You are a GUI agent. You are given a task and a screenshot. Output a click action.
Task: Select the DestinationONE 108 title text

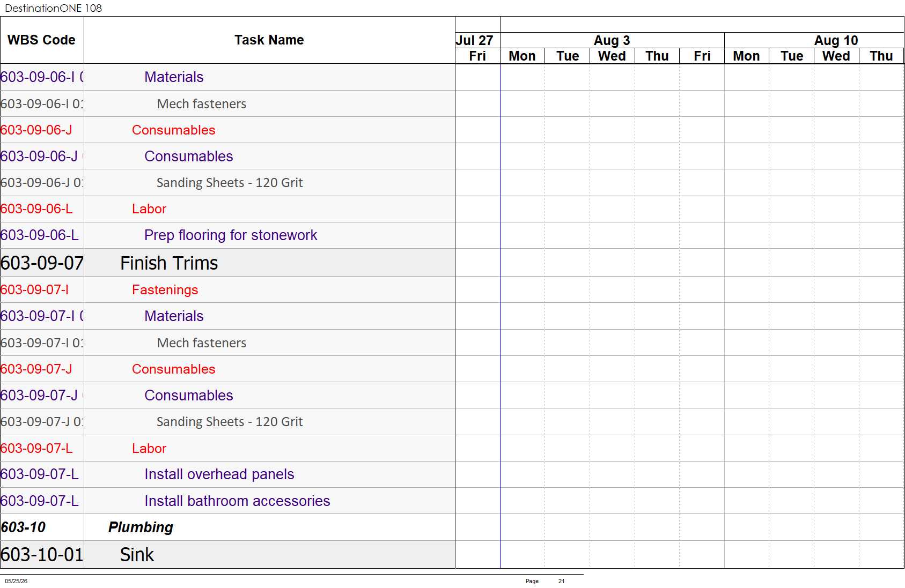click(53, 8)
